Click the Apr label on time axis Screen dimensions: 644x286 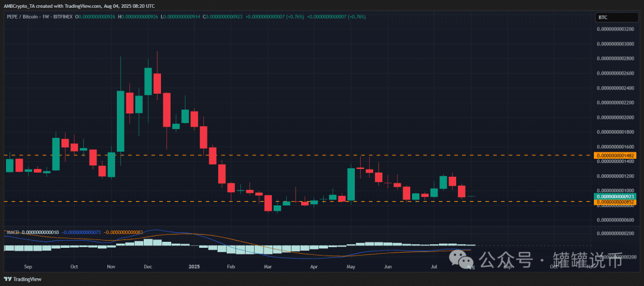tap(314, 266)
